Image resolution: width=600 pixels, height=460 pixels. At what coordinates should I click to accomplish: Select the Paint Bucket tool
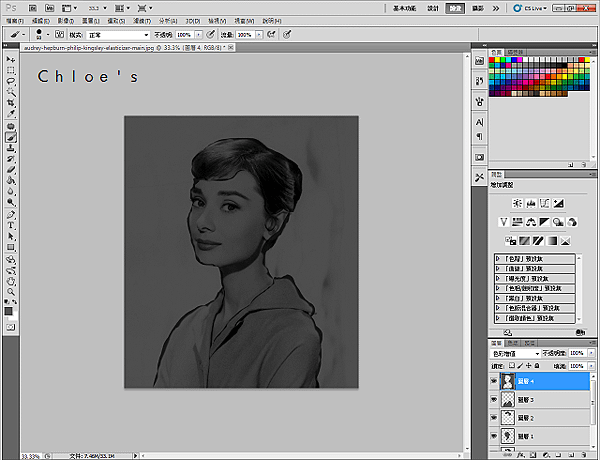(11, 180)
